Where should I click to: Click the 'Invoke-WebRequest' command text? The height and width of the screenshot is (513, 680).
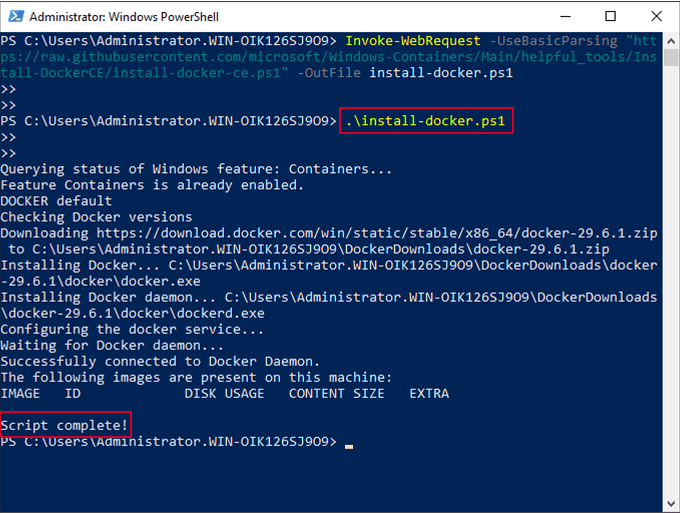(413, 41)
